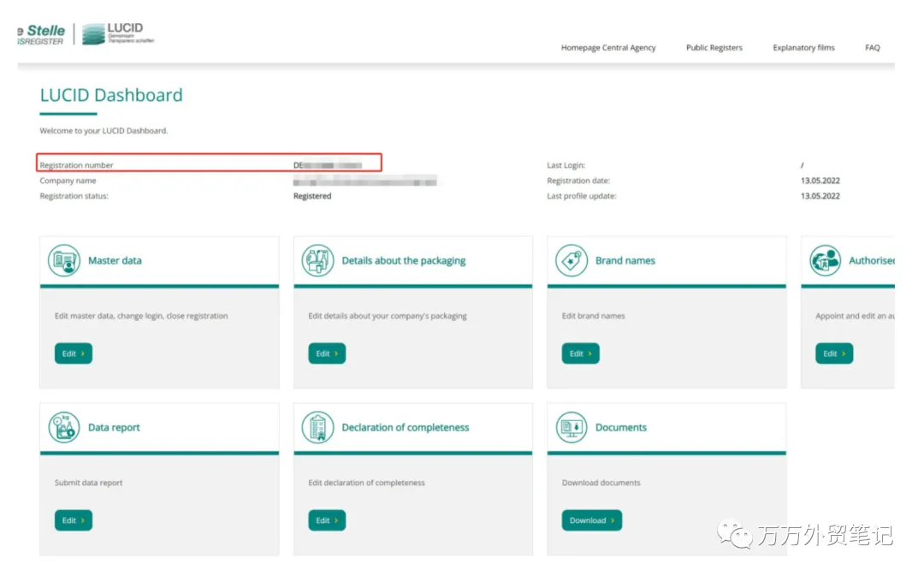The image size is (924, 576).
Task: Open the Explanatory films menu item
Action: pyautogui.click(x=803, y=48)
